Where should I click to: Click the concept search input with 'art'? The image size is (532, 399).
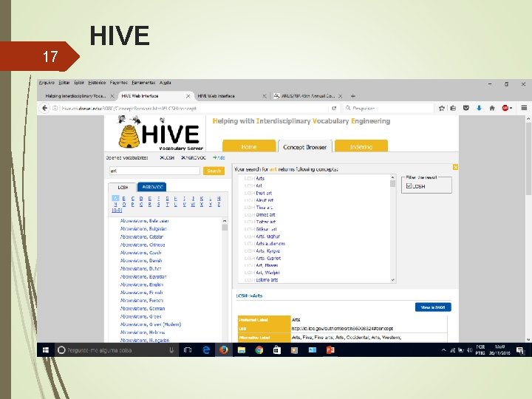154,171
